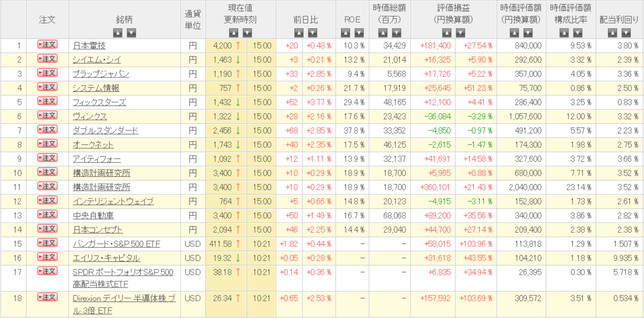Image resolution: width=644 pixels, height=318 pixels.
Task: Open the エイリス・キャピタル stock link
Action: (x=106, y=258)
